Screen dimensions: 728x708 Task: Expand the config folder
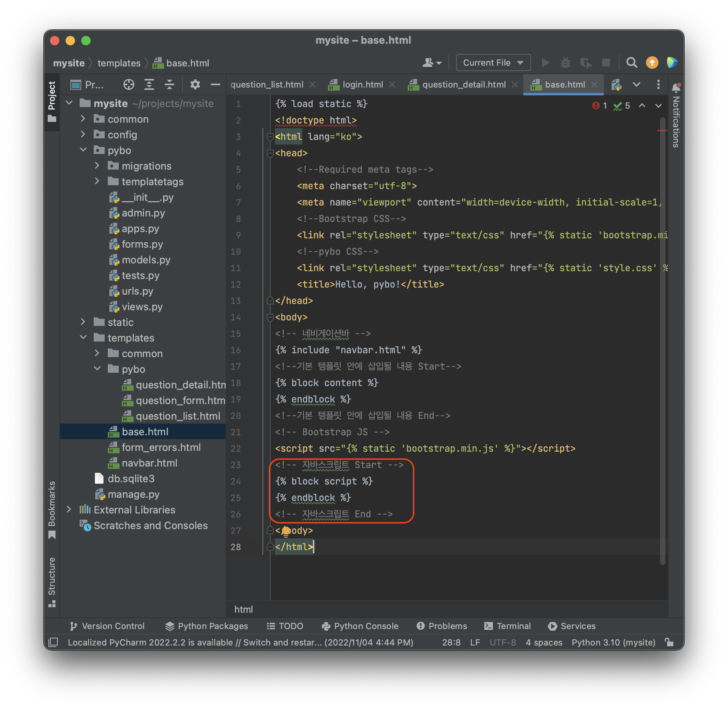83,134
